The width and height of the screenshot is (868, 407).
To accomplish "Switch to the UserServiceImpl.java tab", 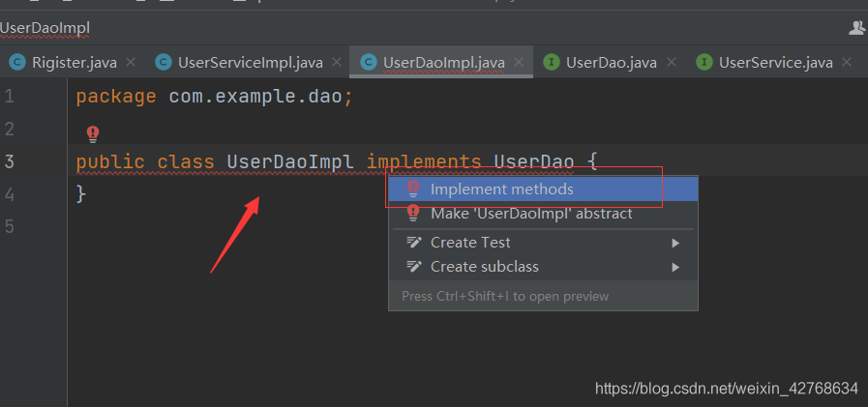I will [251, 63].
